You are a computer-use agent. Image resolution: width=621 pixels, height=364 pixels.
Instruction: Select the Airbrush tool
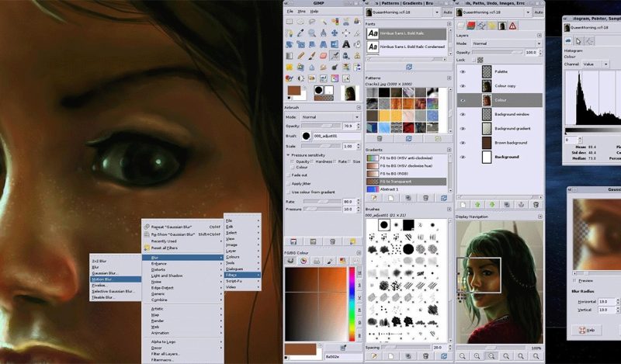[335, 56]
